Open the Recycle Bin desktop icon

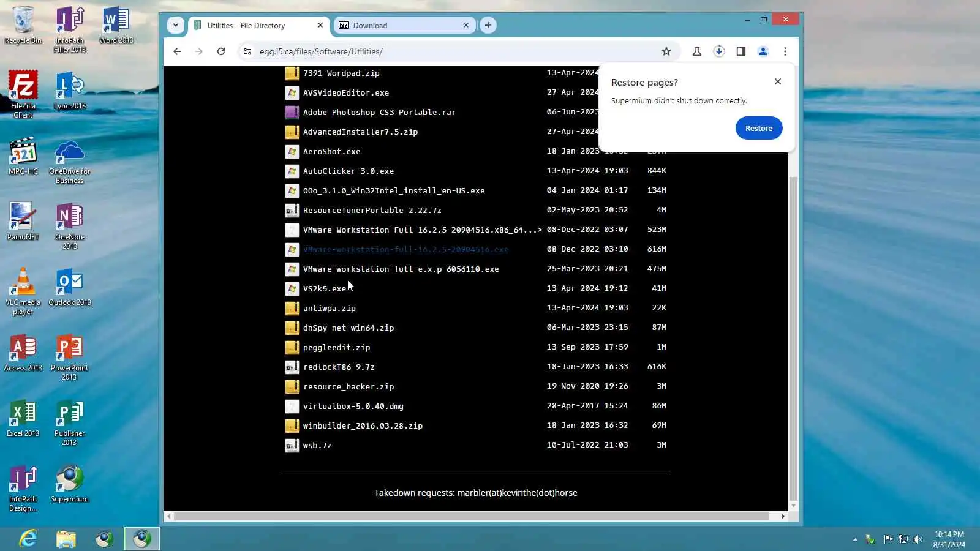coord(23,26)
